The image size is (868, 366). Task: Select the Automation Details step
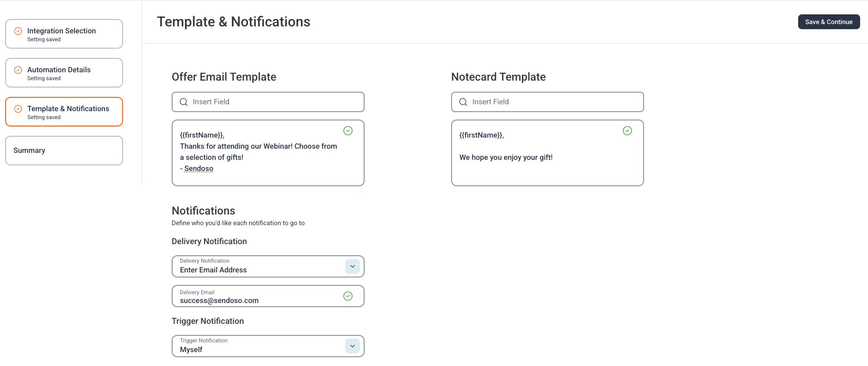click(x=64, y=73)
